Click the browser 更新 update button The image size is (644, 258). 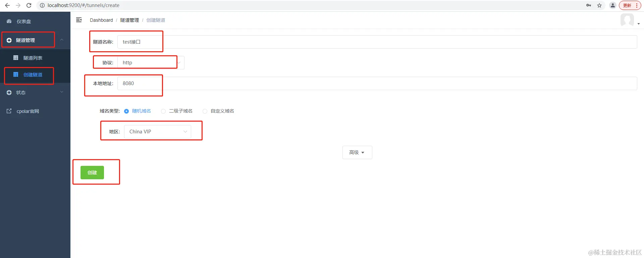pos(630,5)
